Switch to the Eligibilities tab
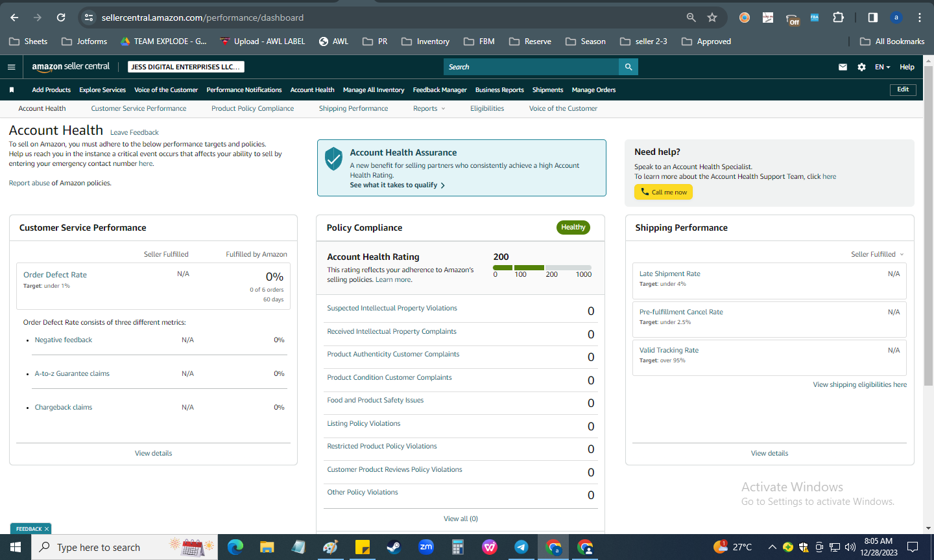The height and width of the screenshot is (560, 934). pos(487,109)
